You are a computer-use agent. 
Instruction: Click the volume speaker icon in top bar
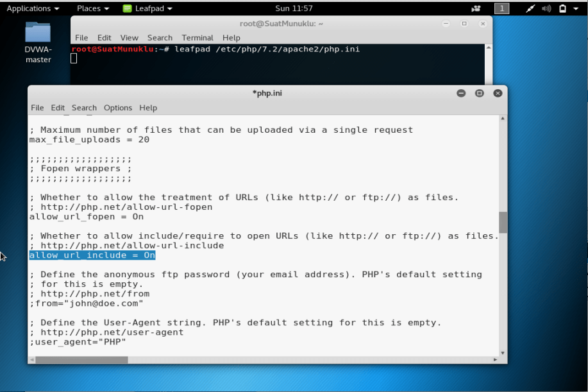546,8
